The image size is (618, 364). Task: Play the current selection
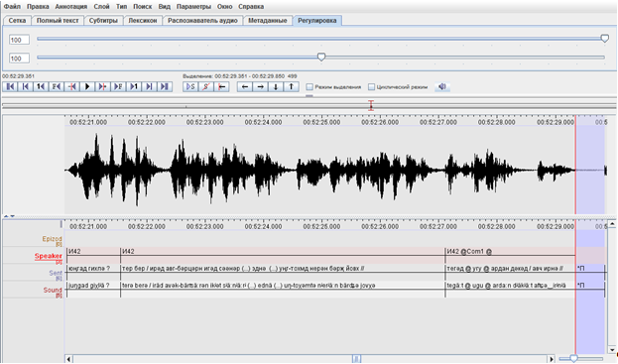tap(190, 86)
